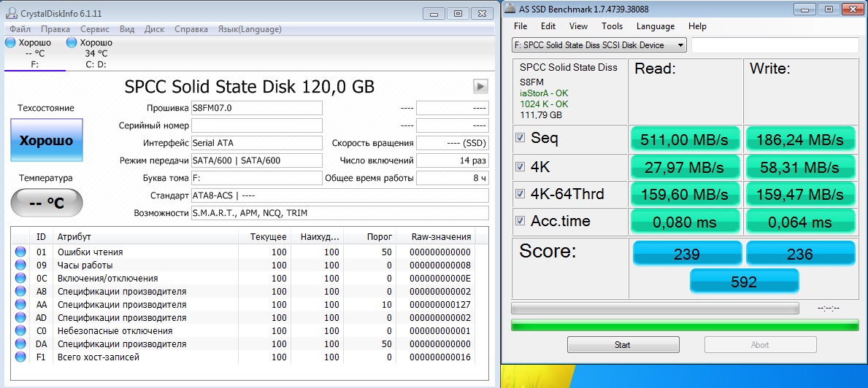Viewport: 868px width, 388px height.
Task: Click the AS SSD Benchmark title bar icon
Action: [510, 9]
